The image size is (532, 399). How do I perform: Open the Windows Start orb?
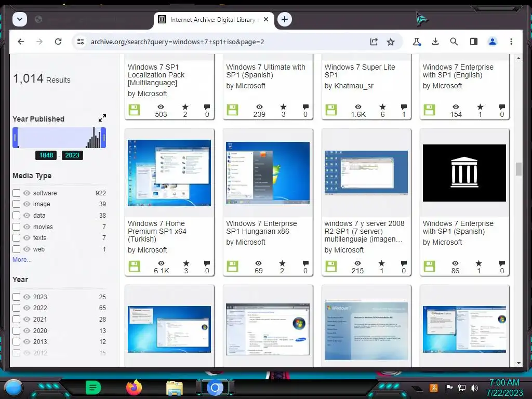pos(14,388)
